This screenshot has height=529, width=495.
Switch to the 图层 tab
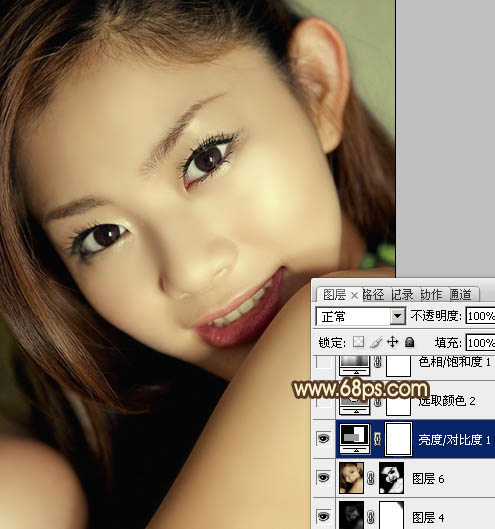click(334, 295)
